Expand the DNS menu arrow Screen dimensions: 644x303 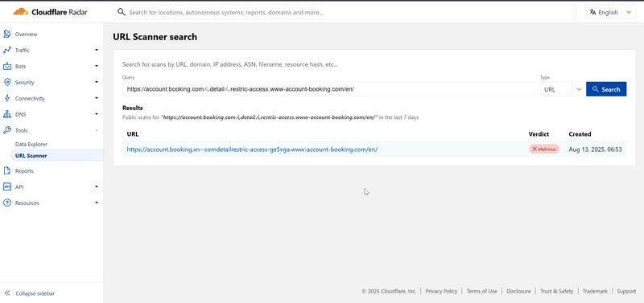coord(97,114)
